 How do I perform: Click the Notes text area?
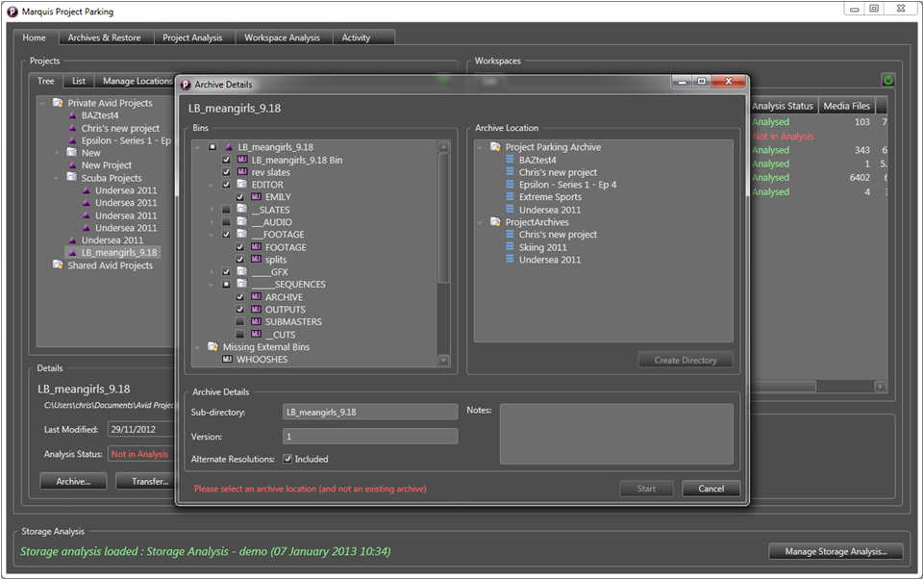616,433
